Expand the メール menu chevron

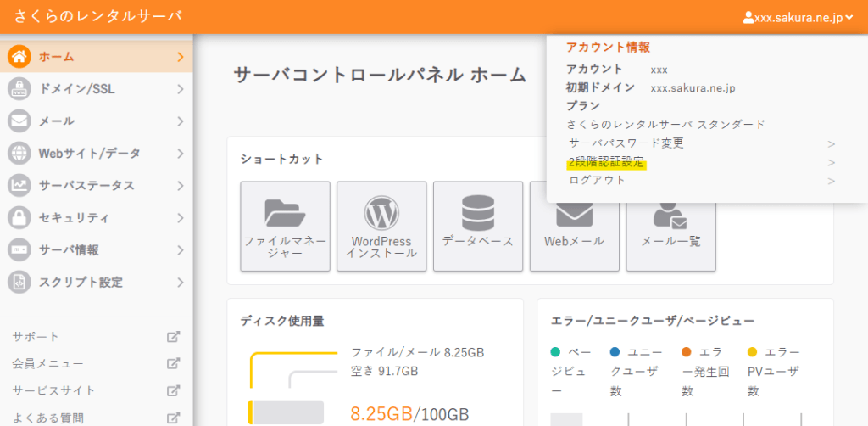(x=181, y=121)
